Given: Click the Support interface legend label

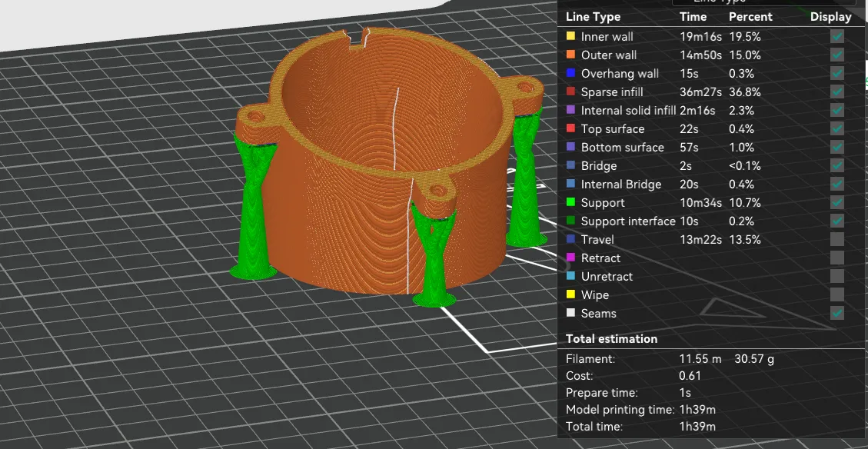Looking at the screenshot, I should 628,221.
